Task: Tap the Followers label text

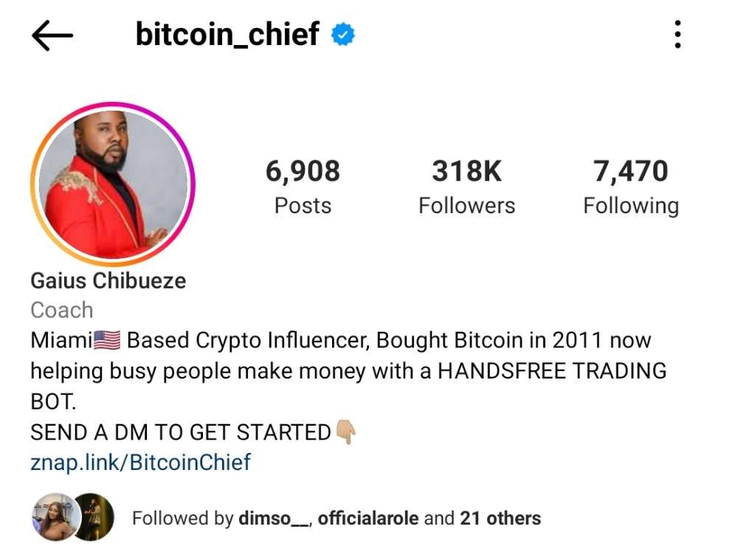Action: (467, 206)
